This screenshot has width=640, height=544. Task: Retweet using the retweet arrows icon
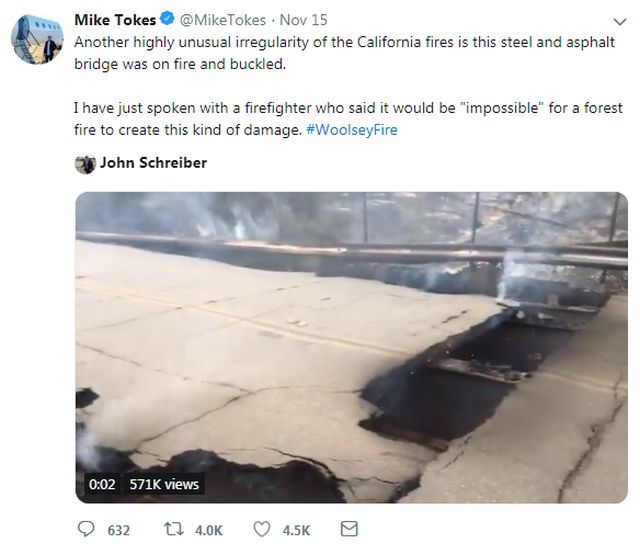click(174, 529)
